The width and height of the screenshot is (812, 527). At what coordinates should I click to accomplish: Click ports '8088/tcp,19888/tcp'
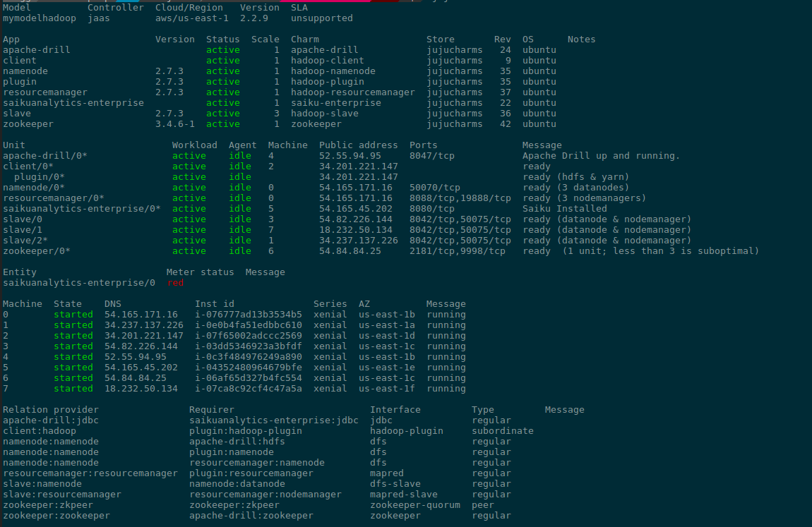460,198
